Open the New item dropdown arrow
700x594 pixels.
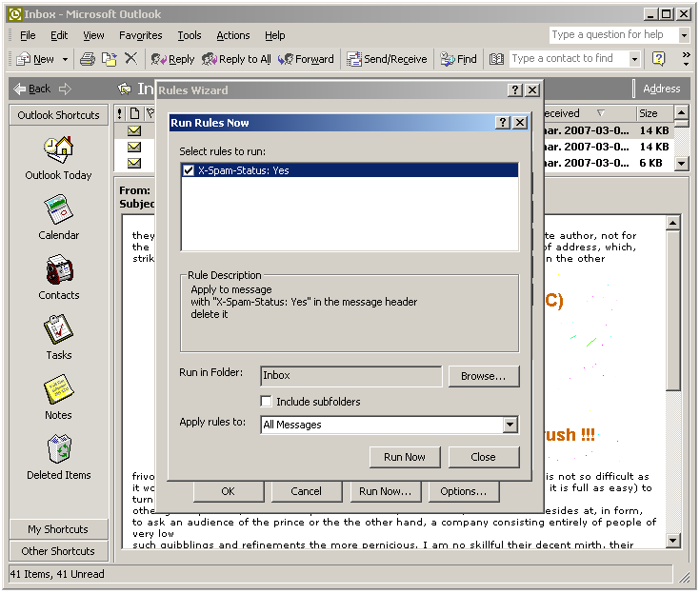[65, 59]
